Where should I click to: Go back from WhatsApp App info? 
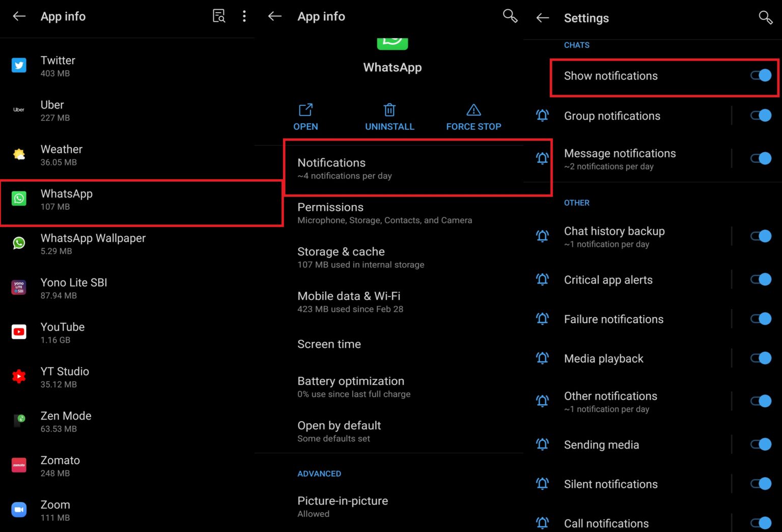pos(275,16)
